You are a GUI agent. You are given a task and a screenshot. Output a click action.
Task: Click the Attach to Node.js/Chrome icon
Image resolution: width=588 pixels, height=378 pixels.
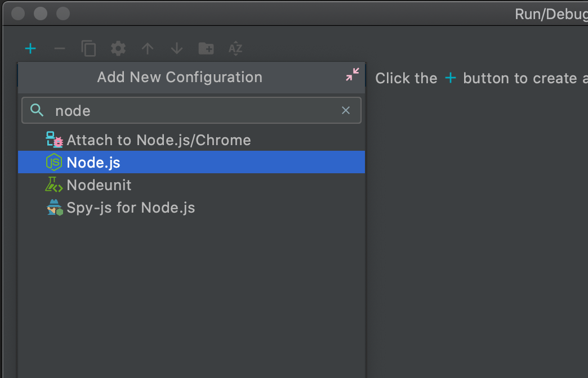[54, 139]
